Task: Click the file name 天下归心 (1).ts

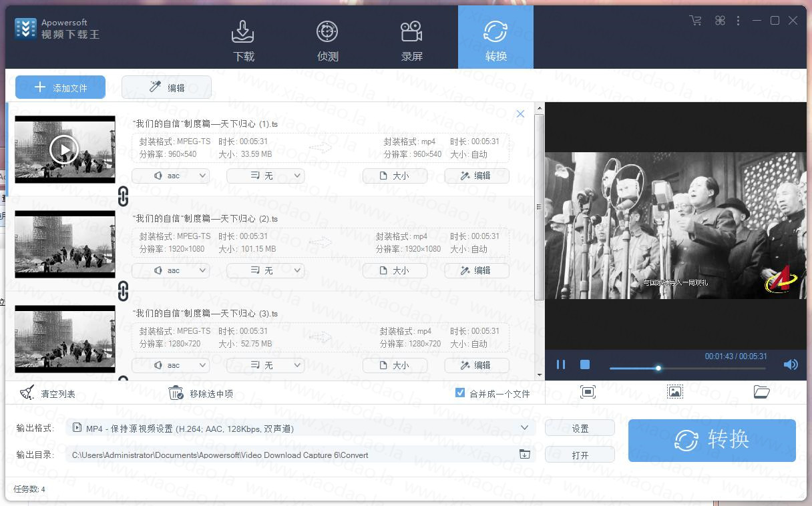Action: [x=205, y=123]
